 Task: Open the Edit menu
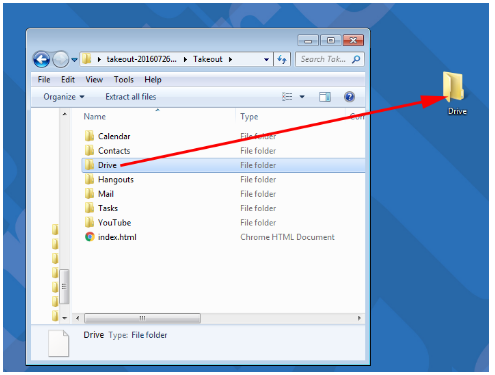[68, 80]
